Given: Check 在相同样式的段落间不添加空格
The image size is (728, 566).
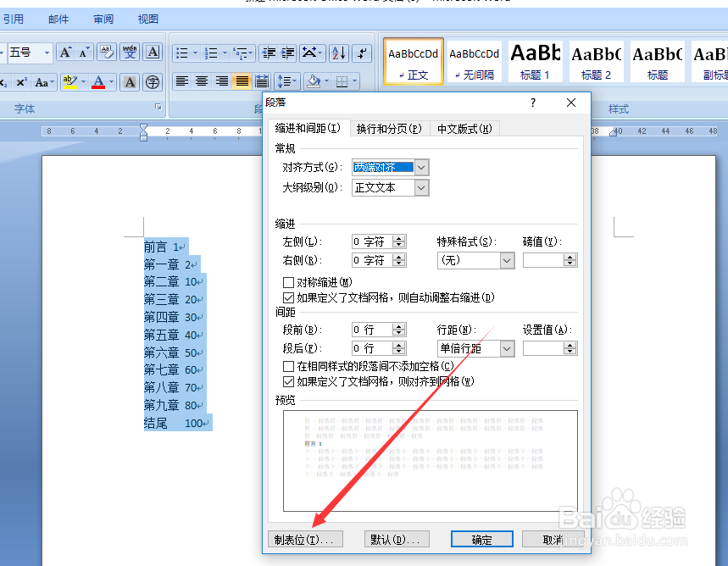Looking at the screenshot, I should 288,366.
